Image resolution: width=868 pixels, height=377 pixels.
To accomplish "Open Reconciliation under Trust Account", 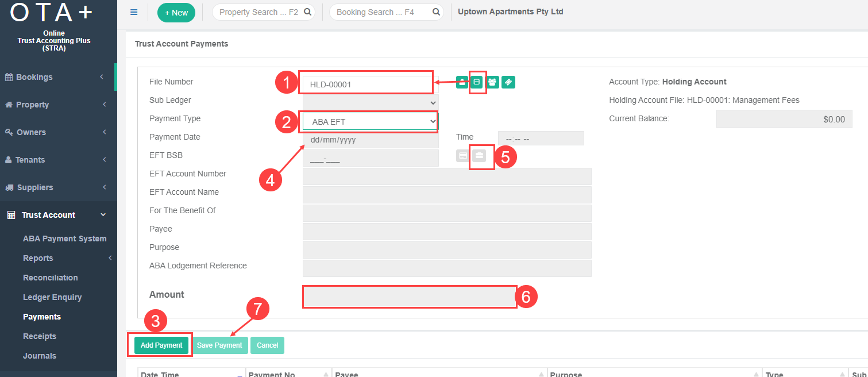I will click(50, 278).
